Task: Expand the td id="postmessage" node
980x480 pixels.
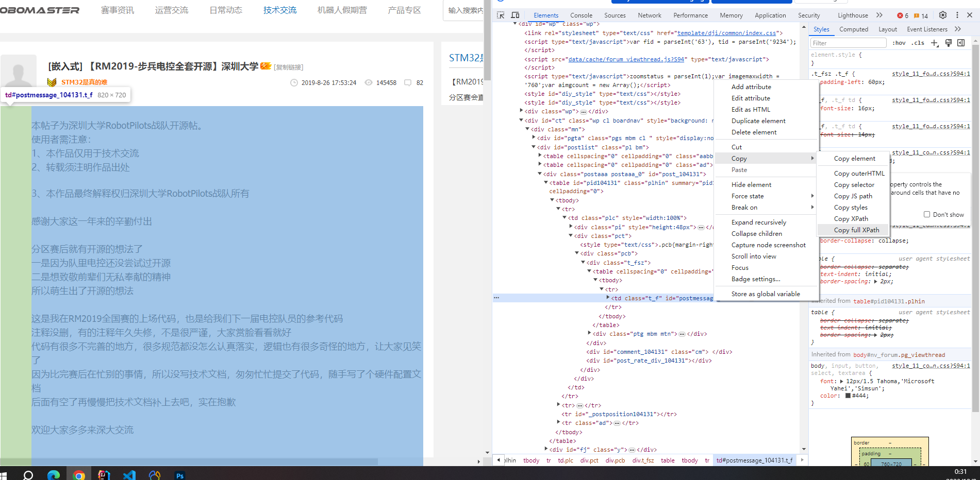Action: [x=608, y=298]
